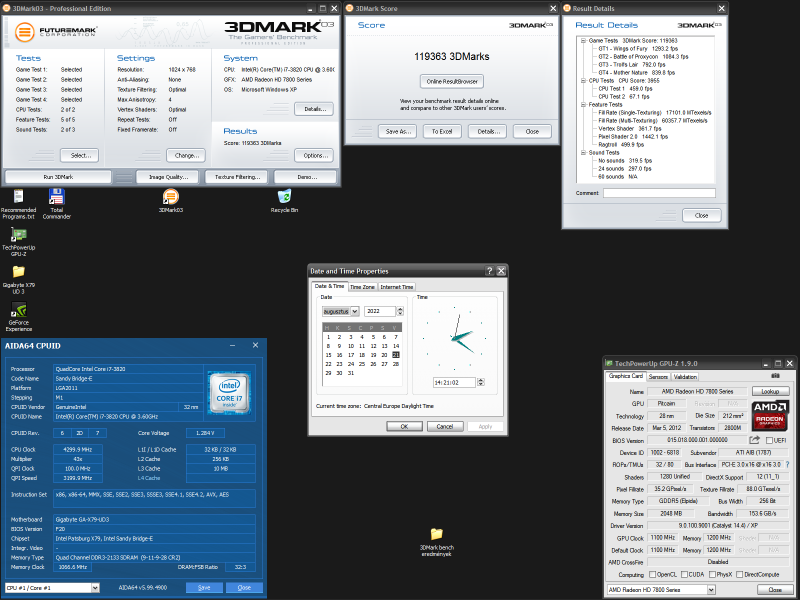800x600 pixels.
Task: Toggle the OpenCL checkbox in GPU-Z
Action: 652,574
